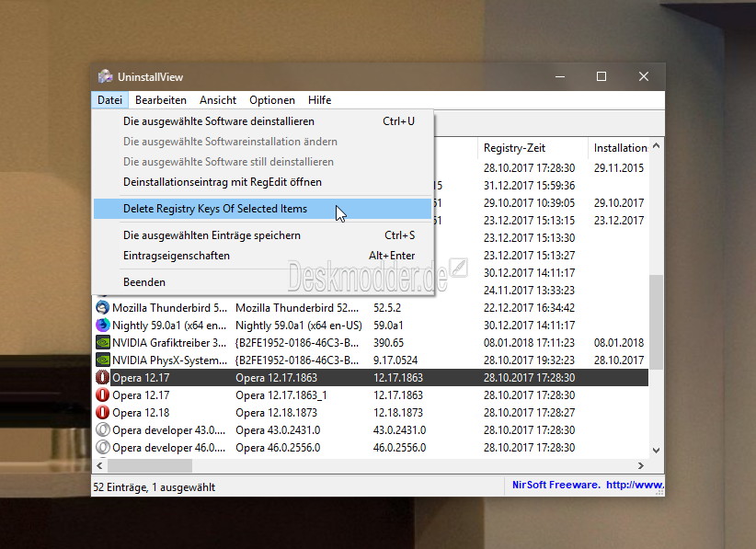Close the UninstallView window

pos(643,76)
